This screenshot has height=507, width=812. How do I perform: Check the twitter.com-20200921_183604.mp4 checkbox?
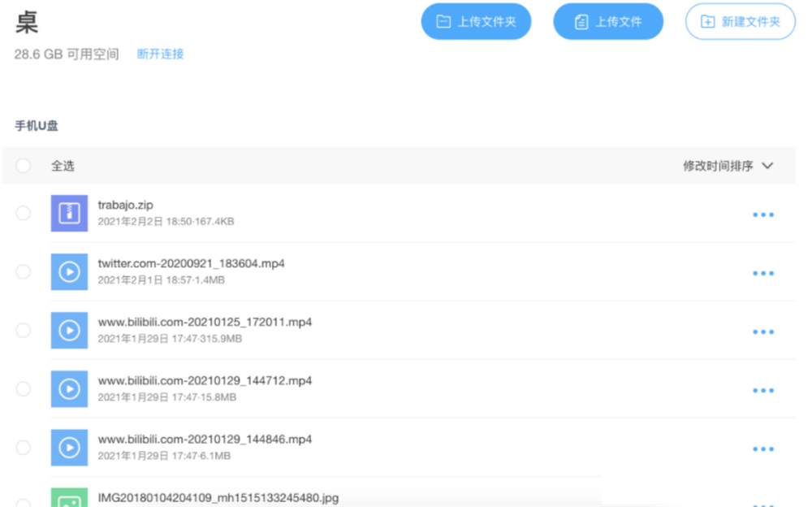tap(23, 271)
